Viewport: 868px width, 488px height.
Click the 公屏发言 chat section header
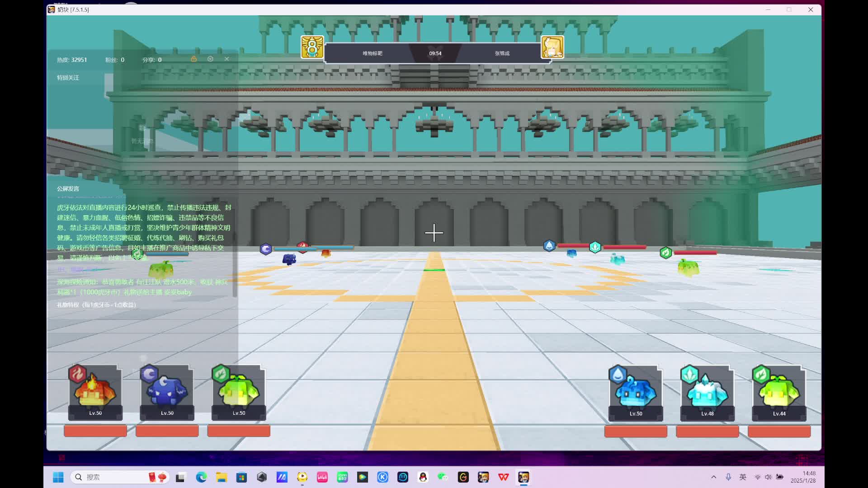(x=68, y=189)
